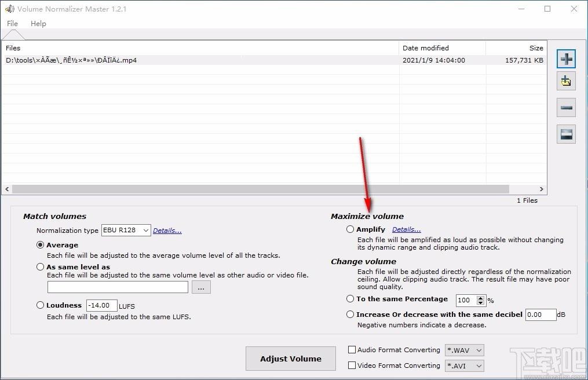Increase percentage with spinner up arrow

click(x=480, y=298)
